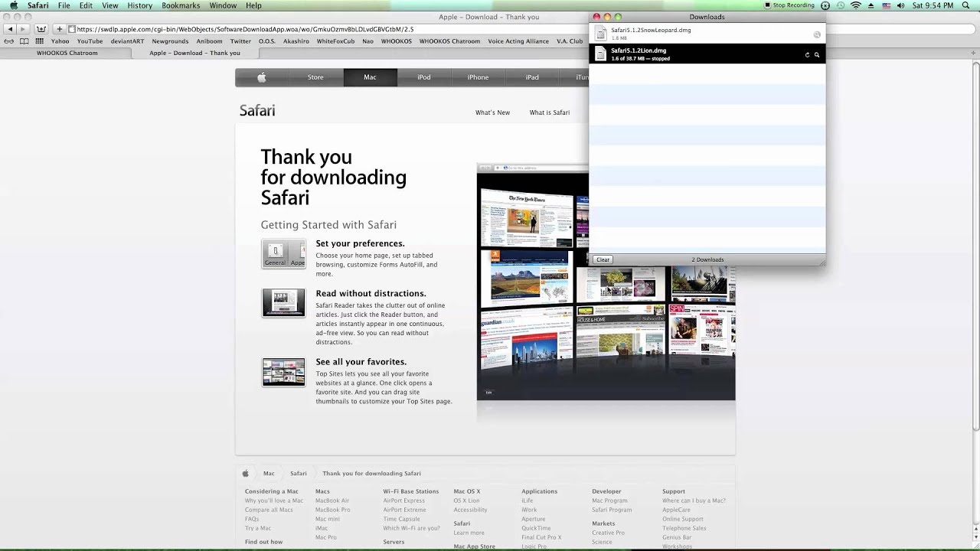Open the Newgrounds bookmark
Viewport: 980px width, 551px height.
(x=170, y=41)
